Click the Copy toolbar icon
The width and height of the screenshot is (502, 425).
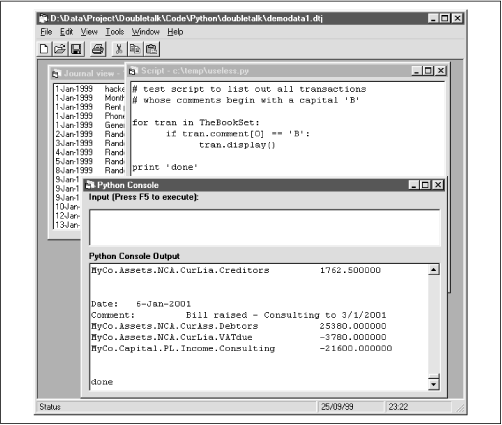tap(135, 49)
